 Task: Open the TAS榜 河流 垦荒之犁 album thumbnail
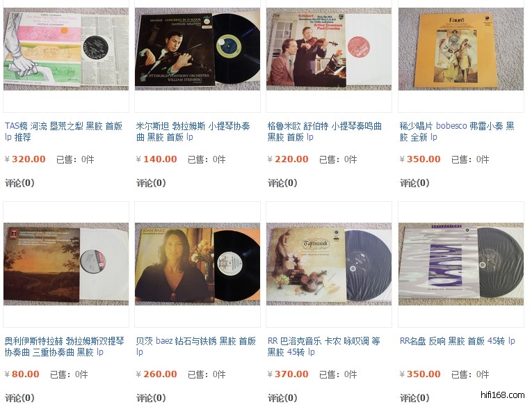tap(66, 49)
